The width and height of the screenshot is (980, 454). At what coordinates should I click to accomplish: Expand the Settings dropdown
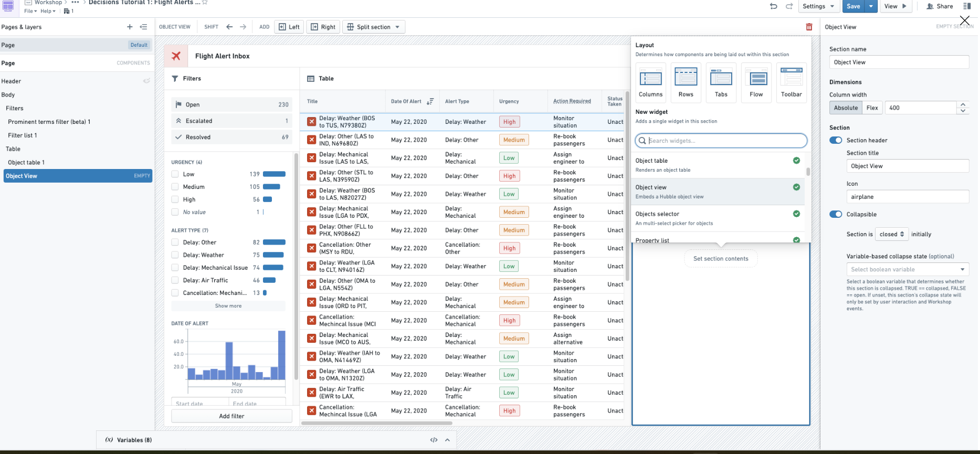(x=818, y=6)
